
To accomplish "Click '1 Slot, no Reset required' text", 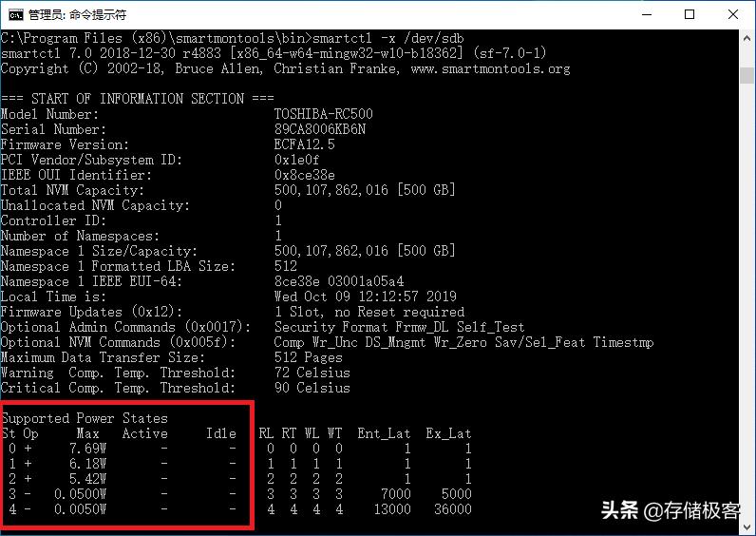I will click(x=369, y=311).
